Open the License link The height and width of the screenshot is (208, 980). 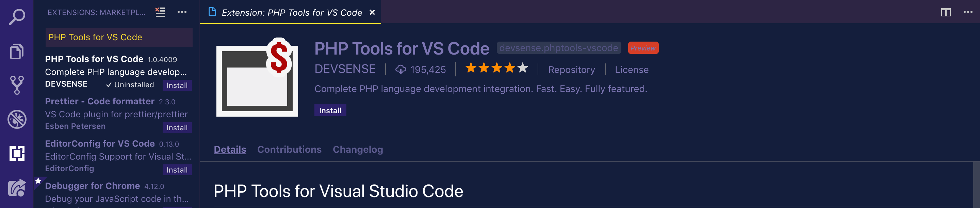click(632, 70)
